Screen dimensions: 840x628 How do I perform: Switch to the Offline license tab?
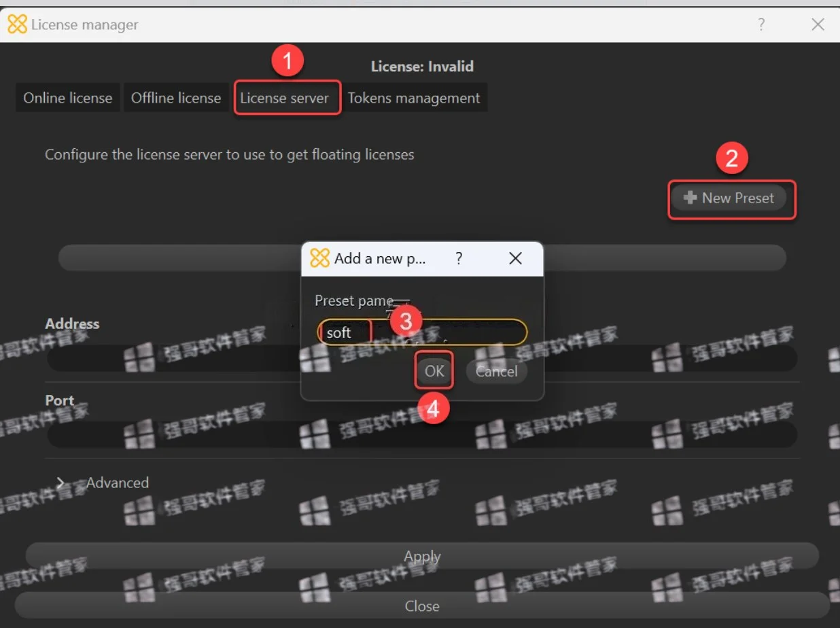point(176,98)
